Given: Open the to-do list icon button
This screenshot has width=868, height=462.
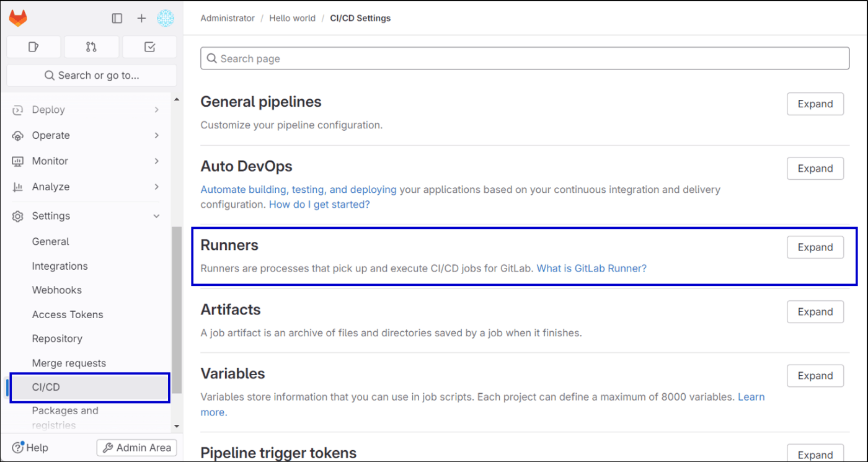Looking at the screenshot, I should click(x=149, y=47).
